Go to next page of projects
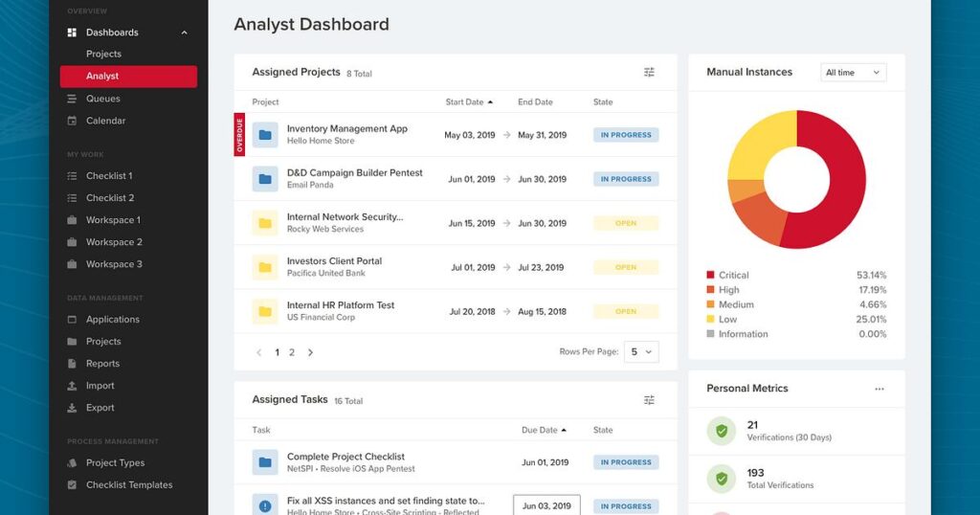This screenshot has width=980, height=515. (310, 352)
